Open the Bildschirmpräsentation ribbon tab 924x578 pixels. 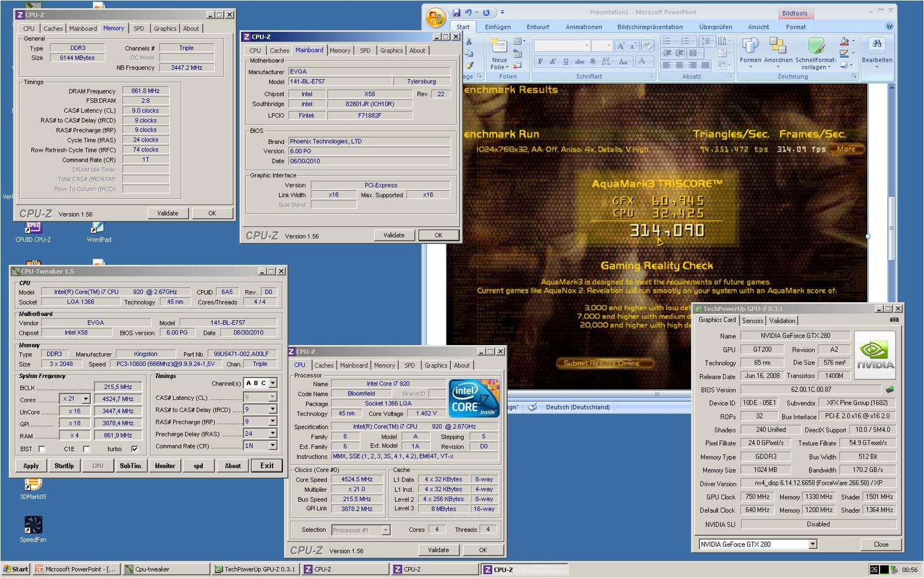[650, 27]
